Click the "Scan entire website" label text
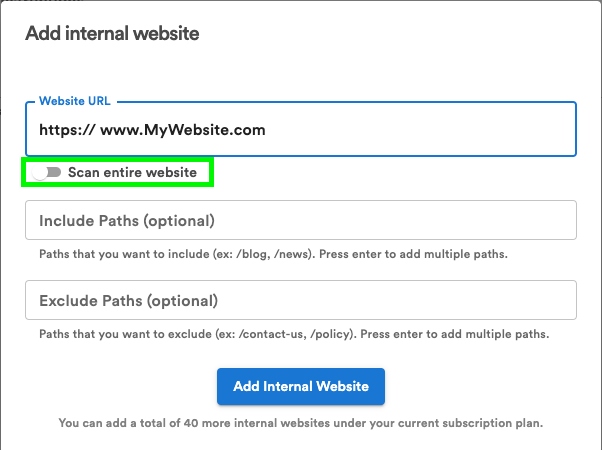 [x=132, y=173]
